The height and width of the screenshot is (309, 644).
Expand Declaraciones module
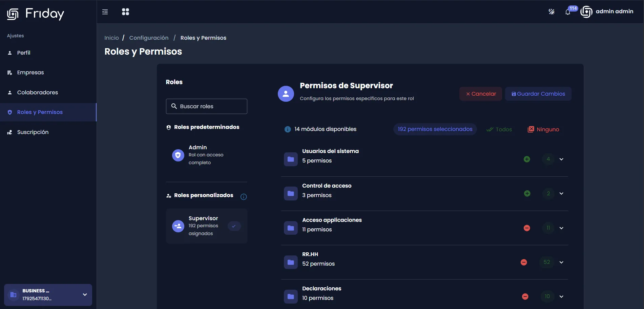tap(561, 296)
